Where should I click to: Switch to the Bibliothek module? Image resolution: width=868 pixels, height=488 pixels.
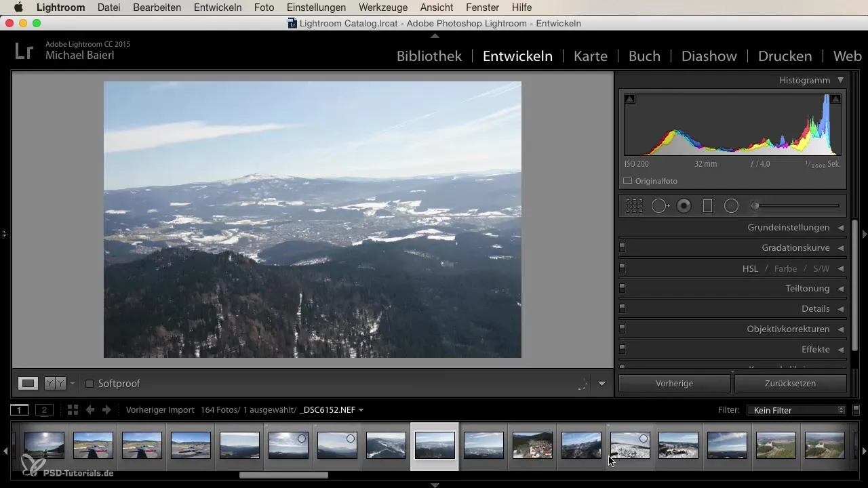pyautogui.click(x=429, y=56)
